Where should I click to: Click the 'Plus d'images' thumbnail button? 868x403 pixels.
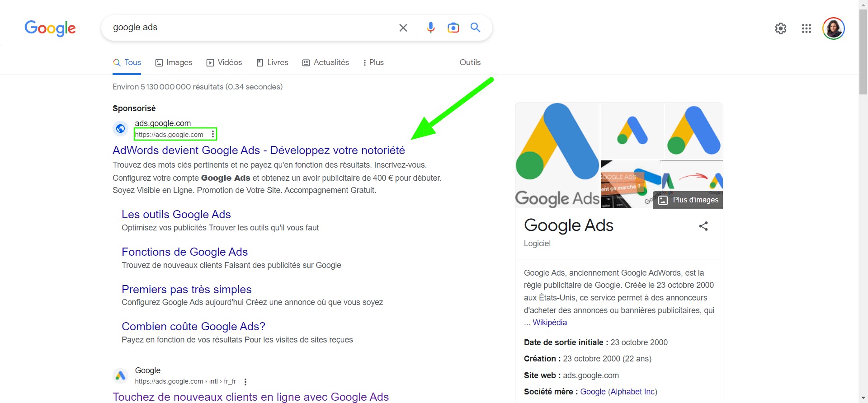pyautogui.click(x=689, y=200)
